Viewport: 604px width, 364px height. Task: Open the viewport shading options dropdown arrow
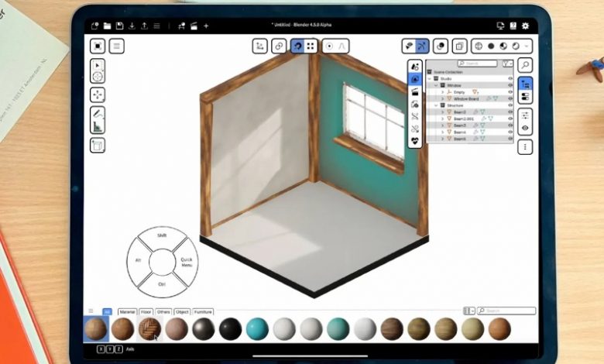point(527,46)
